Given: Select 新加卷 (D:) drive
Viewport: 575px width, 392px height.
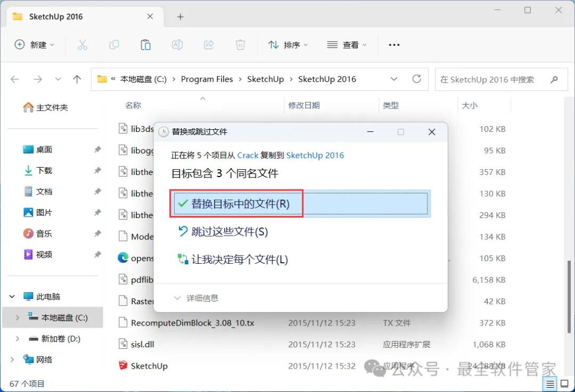Looking at the screenshot, I should point(54,338).
